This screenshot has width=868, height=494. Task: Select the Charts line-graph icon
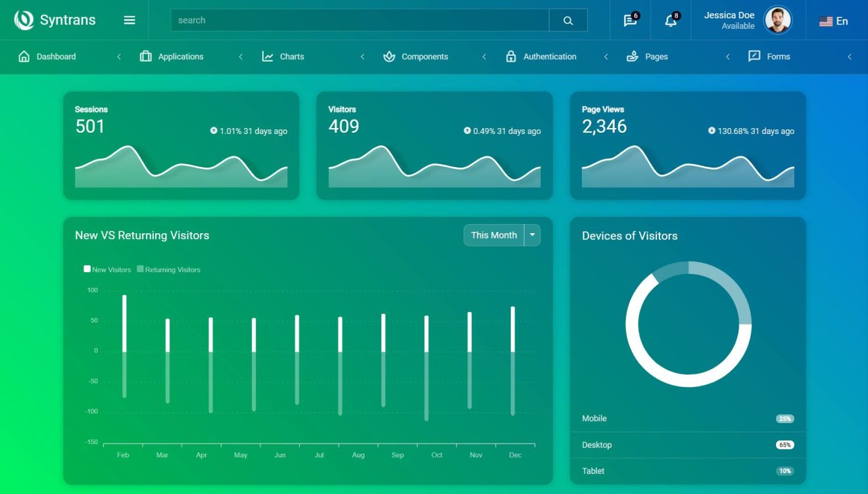pyautogui.click(x=268, y=56)
